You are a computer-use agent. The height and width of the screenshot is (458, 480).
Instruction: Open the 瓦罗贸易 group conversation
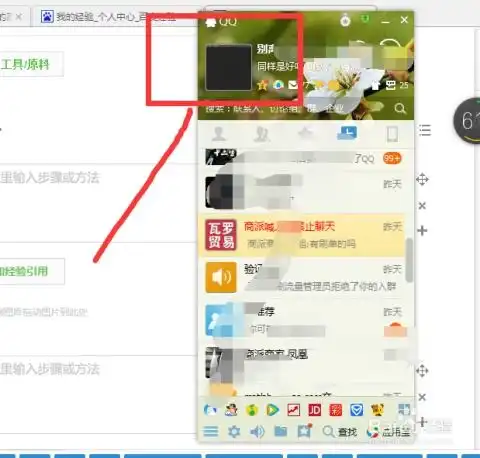tap(303, 235)
